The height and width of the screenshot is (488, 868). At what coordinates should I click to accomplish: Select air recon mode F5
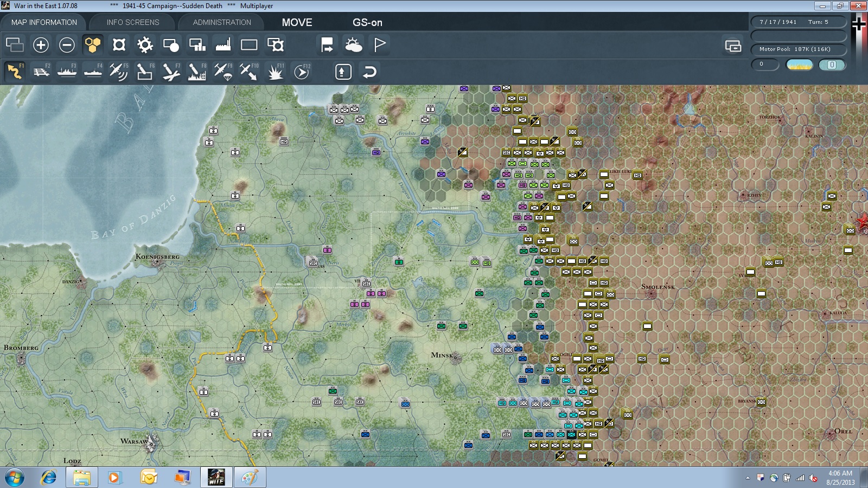pos(119,72)
